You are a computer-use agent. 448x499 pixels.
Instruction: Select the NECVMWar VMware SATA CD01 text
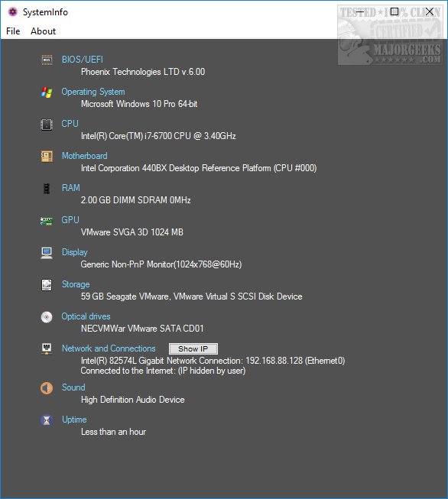click(142, 329)
